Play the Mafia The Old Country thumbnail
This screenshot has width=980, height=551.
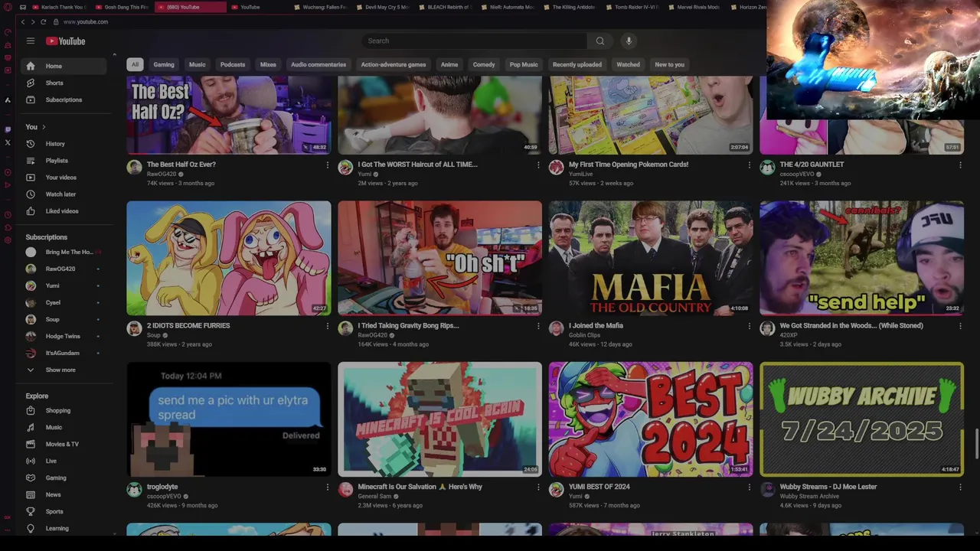coord(651,258)
